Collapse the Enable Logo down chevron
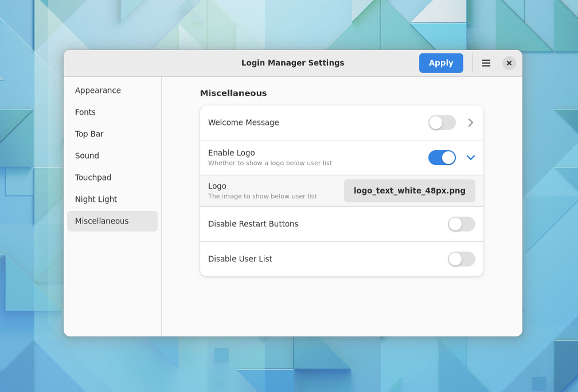Viewport: 578px width, 392px height. pos(471,157)
